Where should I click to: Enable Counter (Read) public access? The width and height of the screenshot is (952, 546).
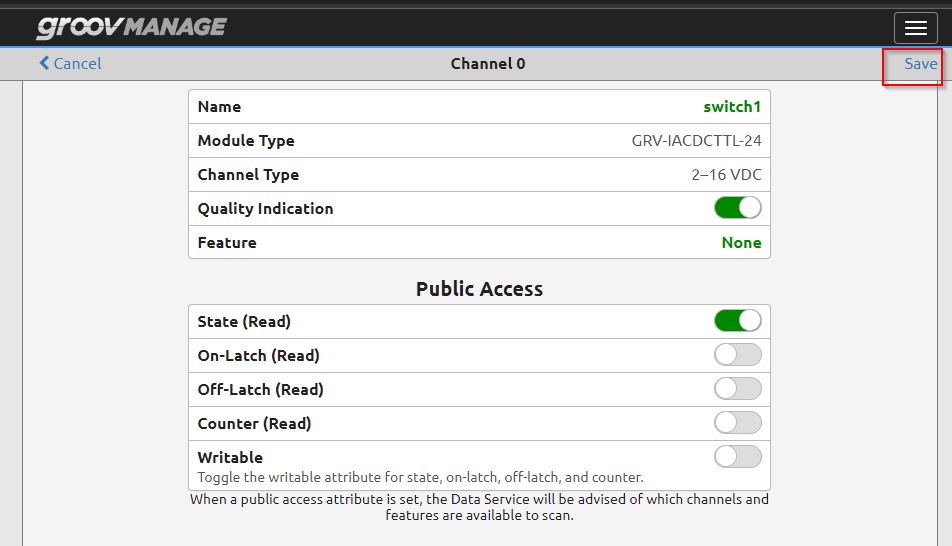coord(738,423)
